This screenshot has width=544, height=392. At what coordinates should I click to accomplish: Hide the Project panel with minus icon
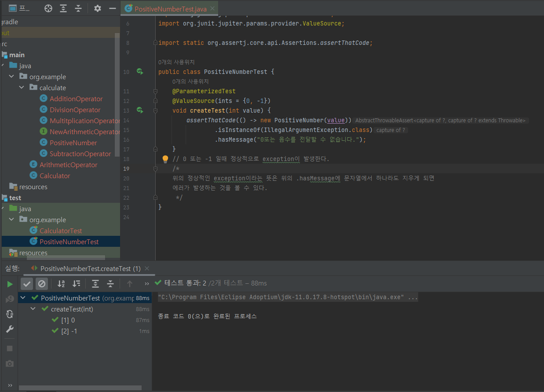tap(113, 8)
